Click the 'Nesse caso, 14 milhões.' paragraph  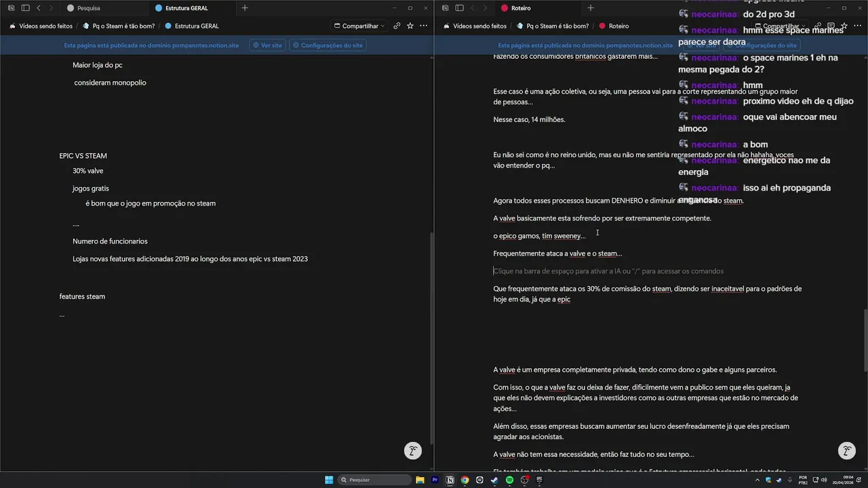point(529,119)
